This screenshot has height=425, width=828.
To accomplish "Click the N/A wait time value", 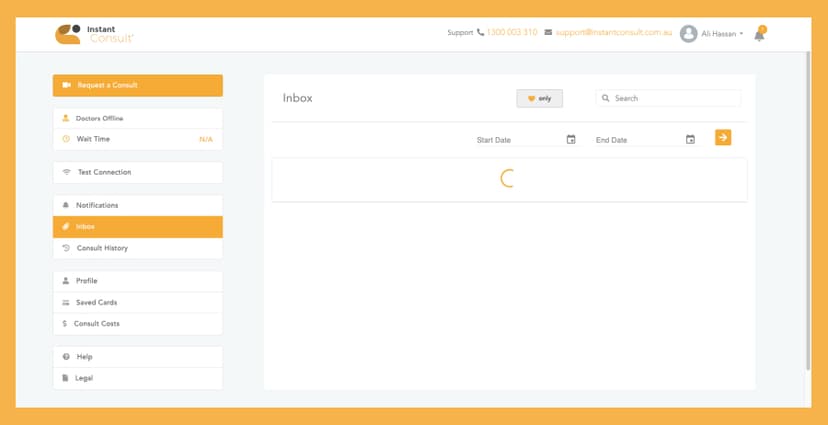I will tap(206, 139).
